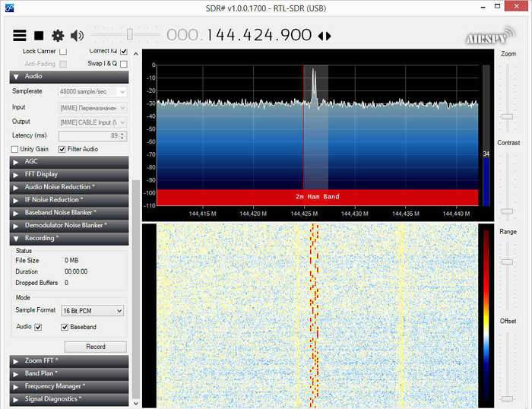Uncheck the Baseband recording checkbox

(65, 327)
